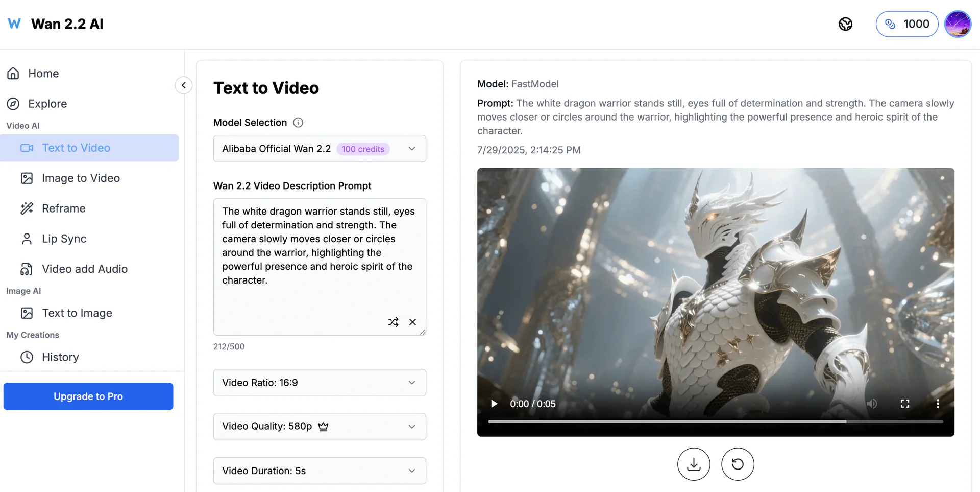Navigate to Home
This screenshot has height=492, width=980.
coord(43,73)
